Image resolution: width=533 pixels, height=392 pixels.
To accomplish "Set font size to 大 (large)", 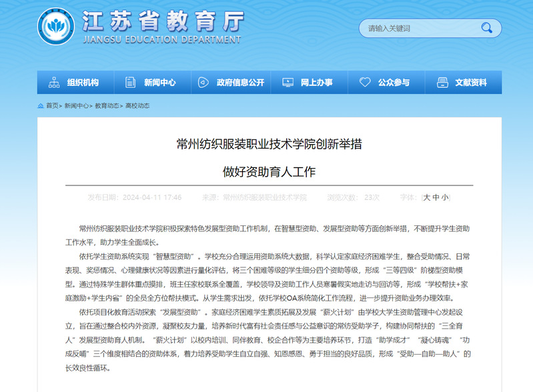I will [x=427, y=197].
